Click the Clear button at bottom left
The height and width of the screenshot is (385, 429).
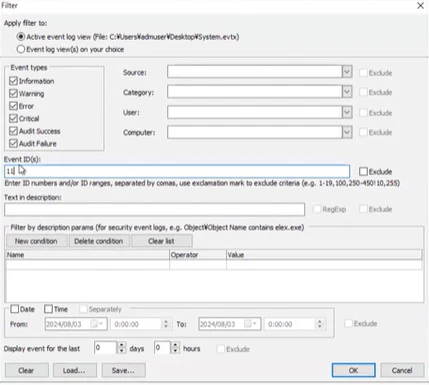pos(26,370)
